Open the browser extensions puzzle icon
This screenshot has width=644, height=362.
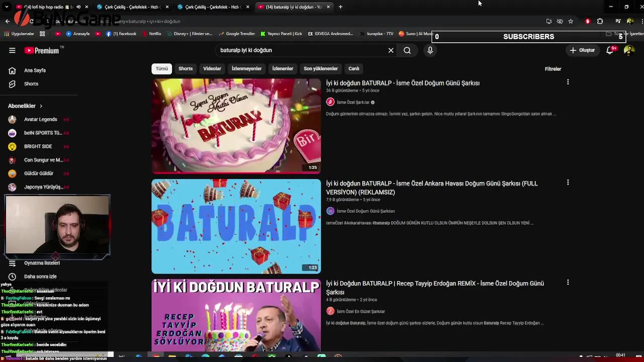(x=600, y=21)
